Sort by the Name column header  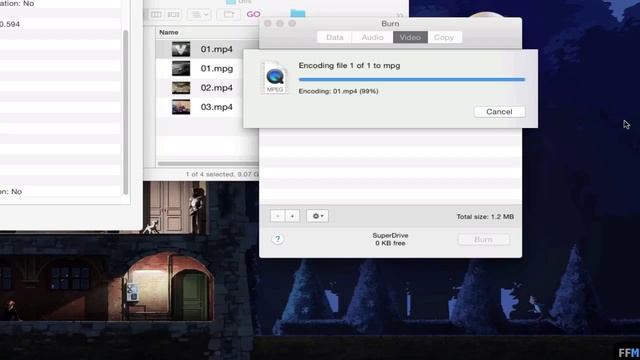pyautogui.click(x=169, y=32)
